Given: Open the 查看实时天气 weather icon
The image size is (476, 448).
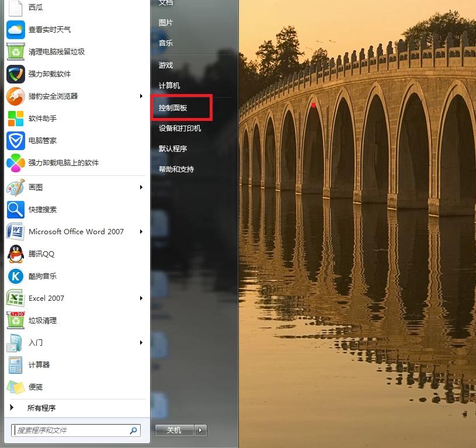Looking at the screenshot, I should [15, 29].
